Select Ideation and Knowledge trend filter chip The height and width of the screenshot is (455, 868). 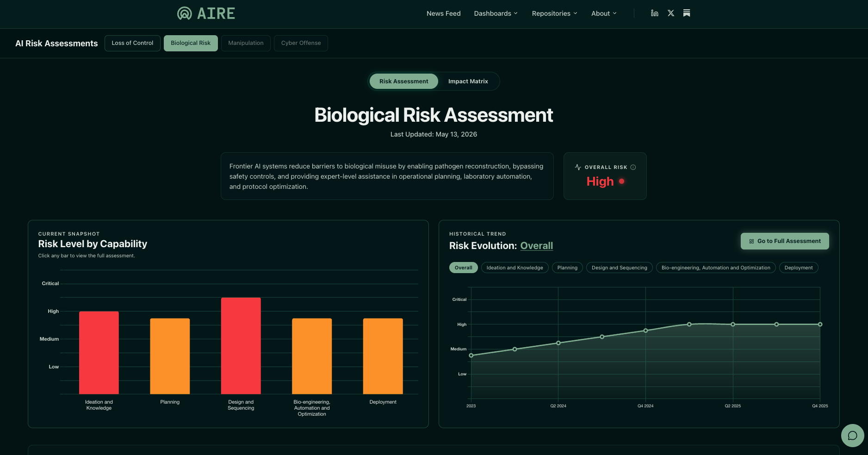[x=515, y=268]
